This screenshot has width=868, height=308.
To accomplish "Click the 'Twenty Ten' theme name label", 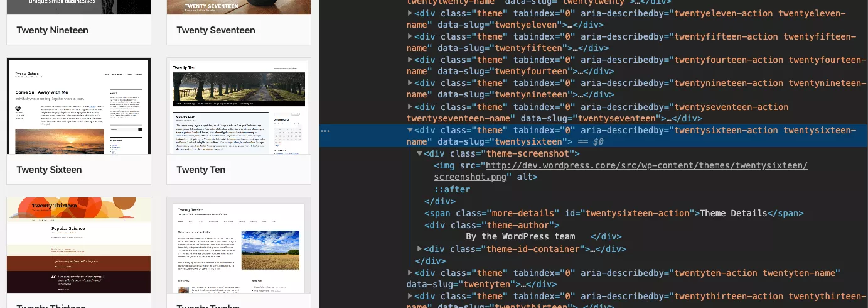I will 201,170.
